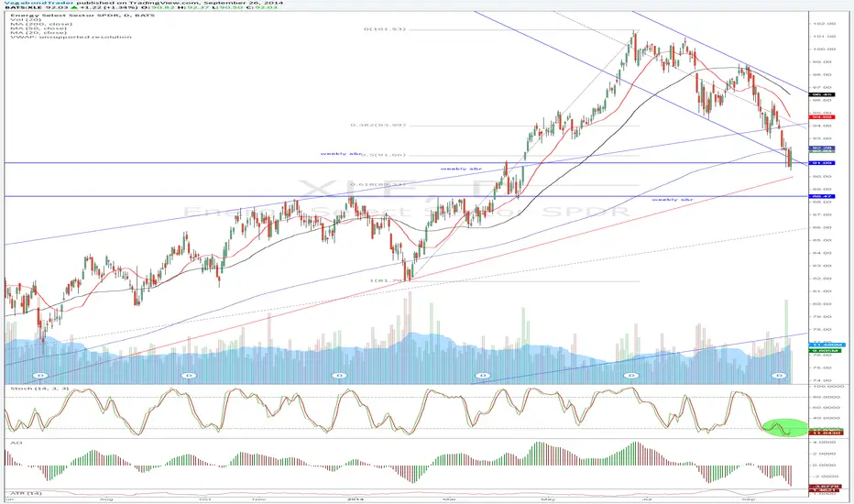Click the 0.5 Fibonacci retracement label

click(384, 155)
